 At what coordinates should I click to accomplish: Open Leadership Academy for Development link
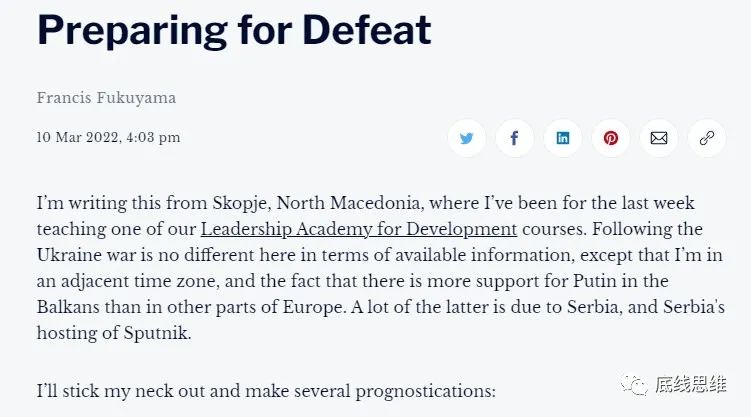(359, 228)
